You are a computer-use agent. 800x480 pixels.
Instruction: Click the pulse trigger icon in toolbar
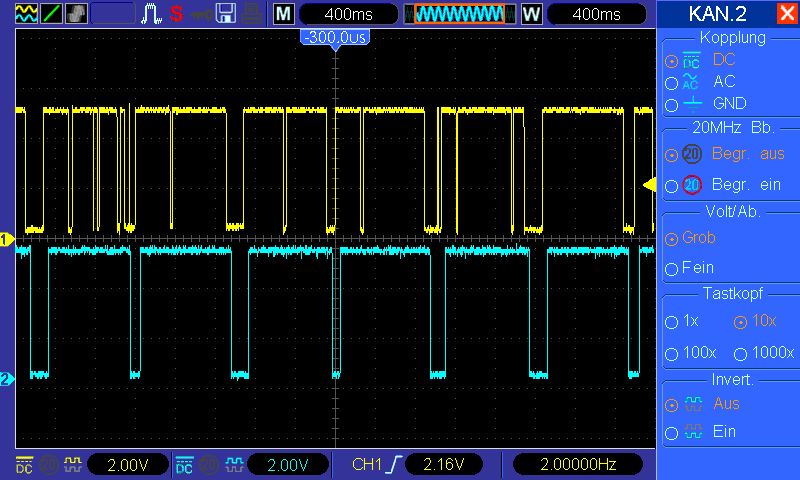point(152,14)
